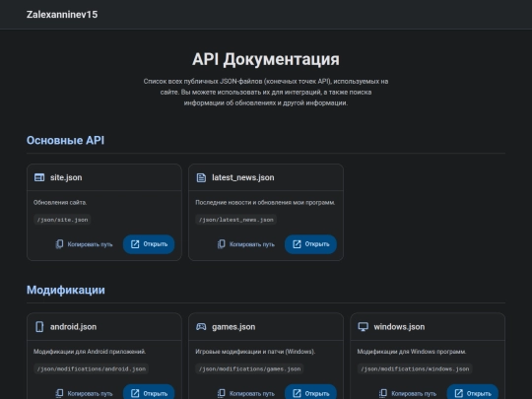The width and height of the screenshot is (532, 399).
Task: Click the /json/site.json path code
Action: click(62, 220)
